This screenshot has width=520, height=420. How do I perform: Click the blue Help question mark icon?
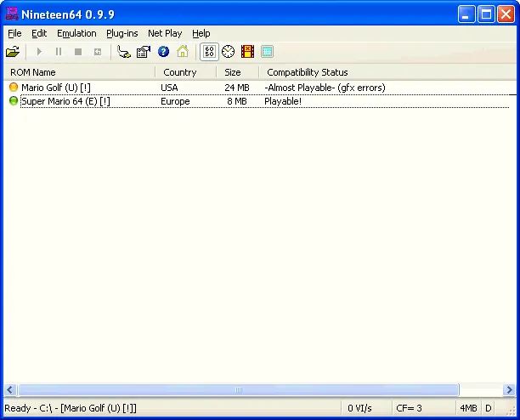click(x=163, y=52)
